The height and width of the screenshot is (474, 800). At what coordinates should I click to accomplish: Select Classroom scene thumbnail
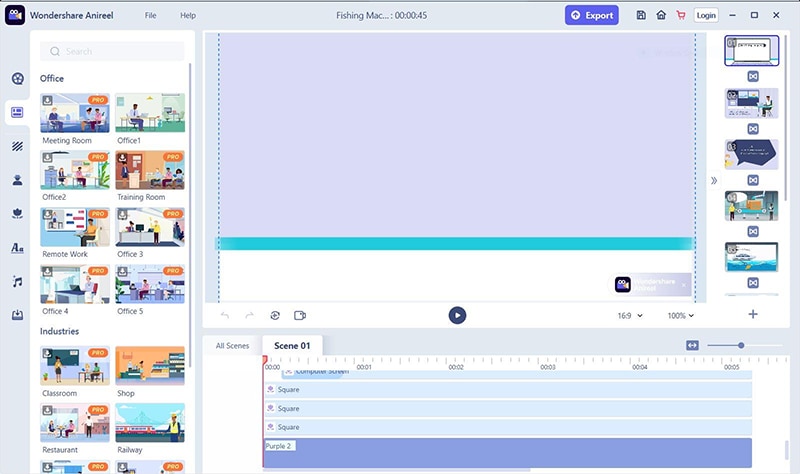(x=75, y=366)
